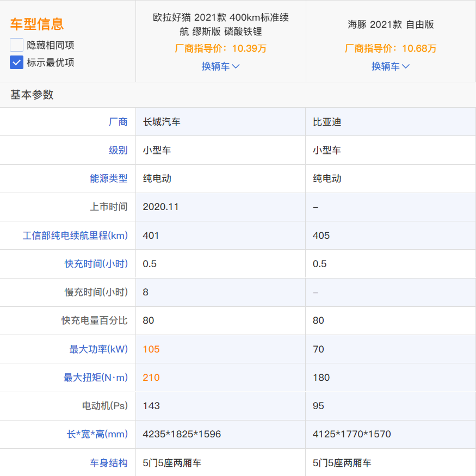Select the price 厂商指导价: 10.68万
Image resolution: width=476 pixels, height=476 pixels.
[x=391, y=48]
